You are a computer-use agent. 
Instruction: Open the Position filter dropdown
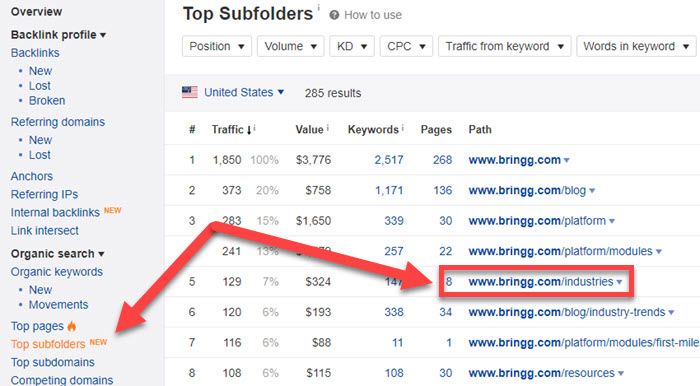click(217, 46)
